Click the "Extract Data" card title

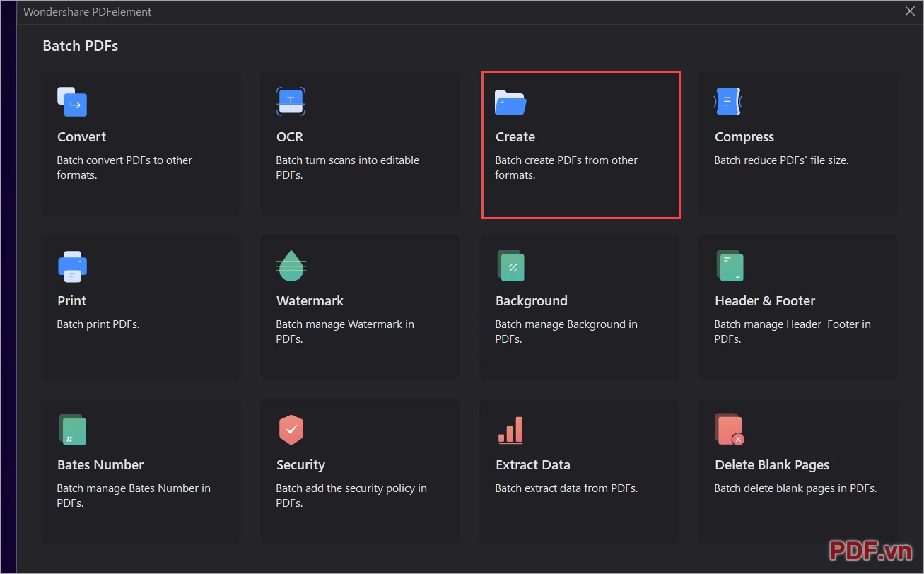[533, 465]
